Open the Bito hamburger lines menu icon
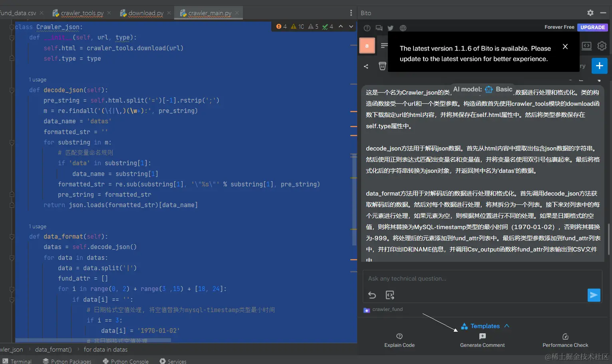This screenshot has width=612, height=364. [384, 45]
